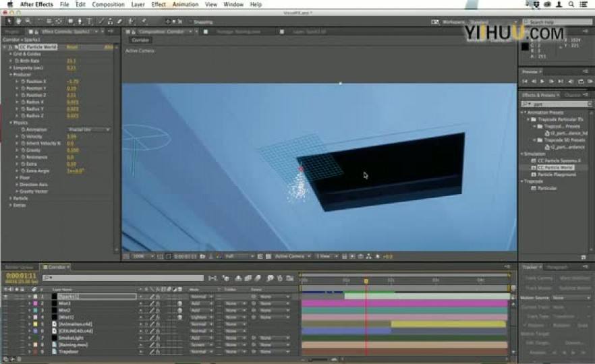The height and width of the screenshot is (364, 595).
Task: Toggle Radius X stopwatch keyframing
Action: click(23, 102)
